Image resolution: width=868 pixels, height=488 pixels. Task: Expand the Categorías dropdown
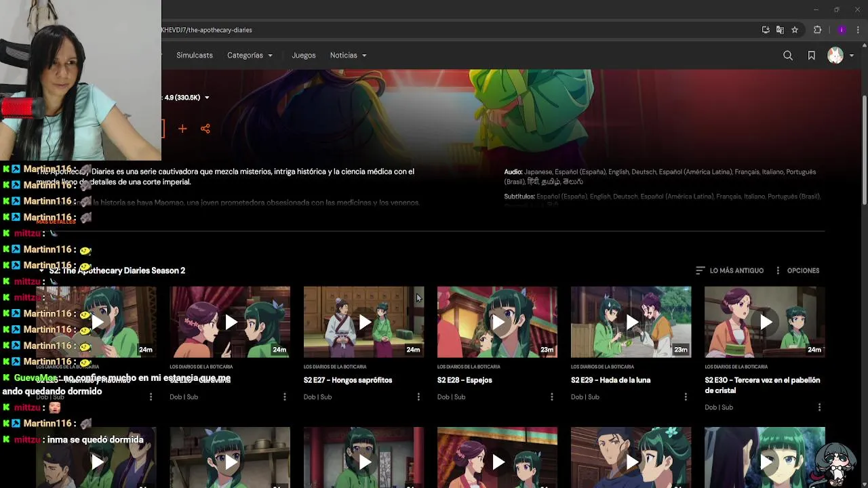250,56
